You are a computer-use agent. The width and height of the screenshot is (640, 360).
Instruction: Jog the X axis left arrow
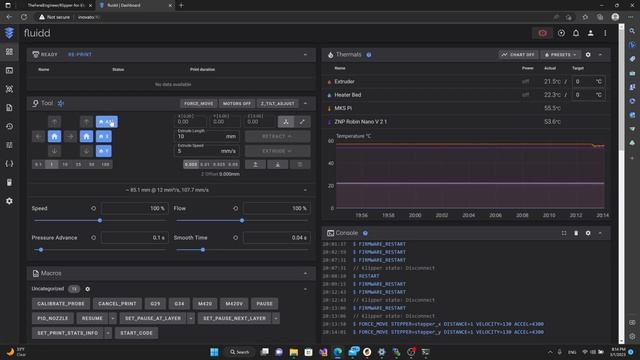click(x=38, y=136)
